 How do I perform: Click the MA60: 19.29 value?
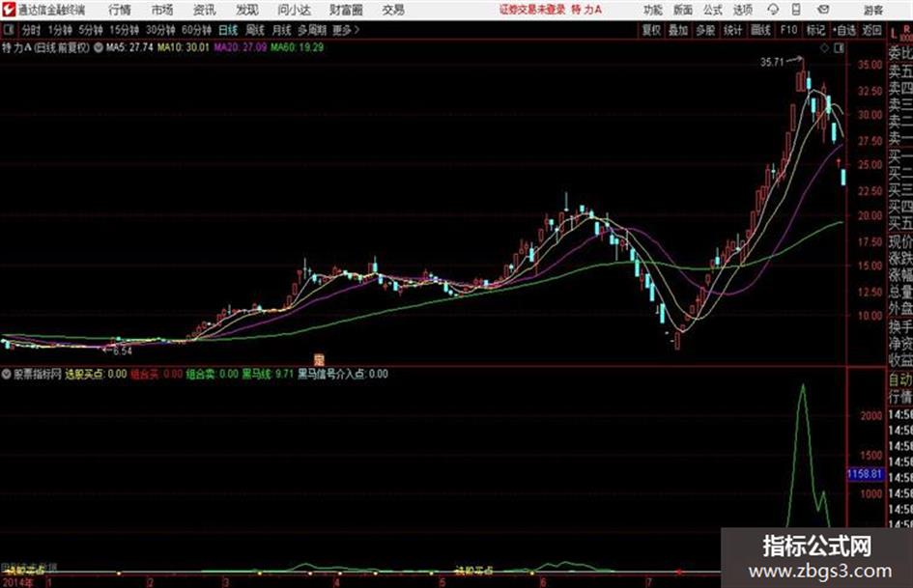pyautogui.click(x=297, y=47)
